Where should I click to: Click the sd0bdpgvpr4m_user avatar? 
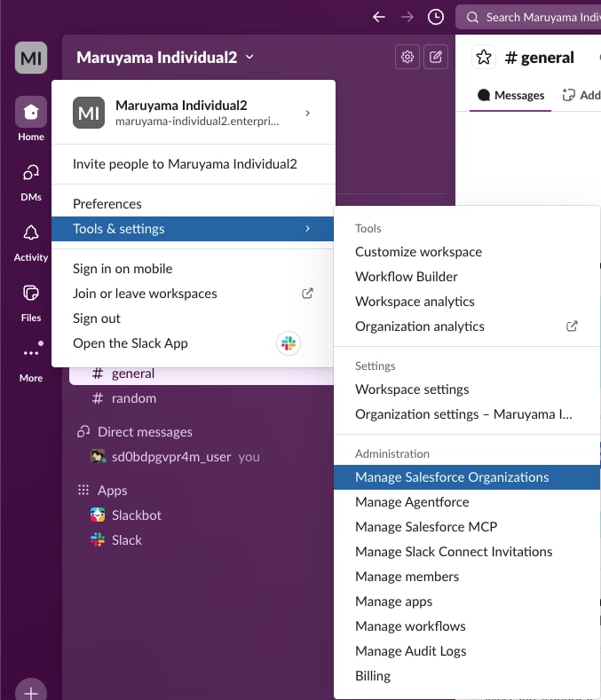(98, 457)
